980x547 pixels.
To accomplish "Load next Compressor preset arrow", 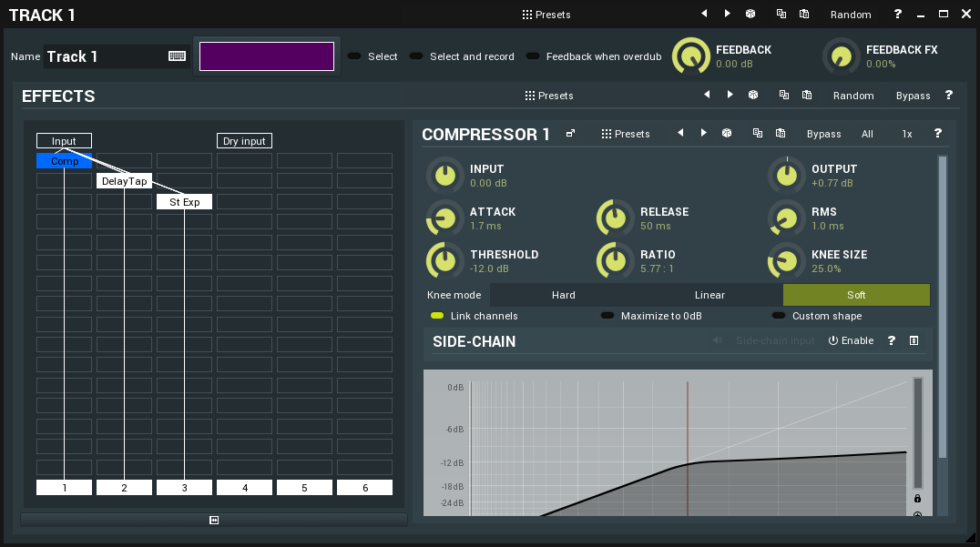I will pyautogui.click(x=704, y=133).
